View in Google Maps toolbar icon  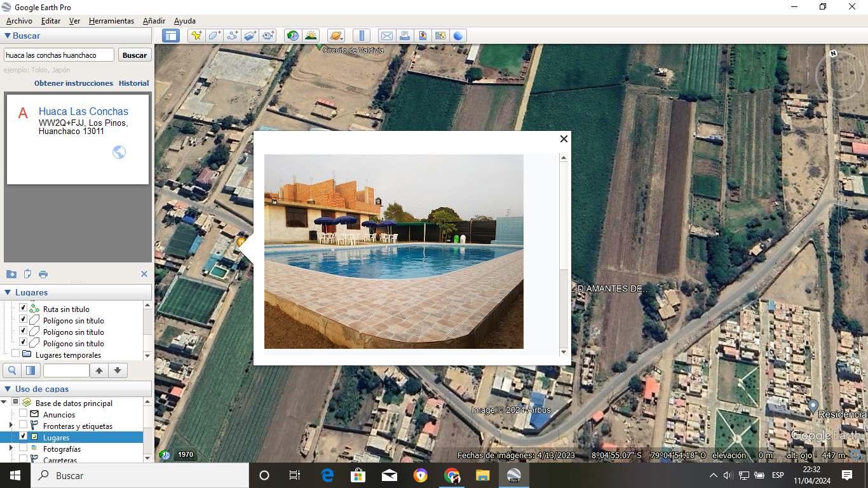click(440, 36)
